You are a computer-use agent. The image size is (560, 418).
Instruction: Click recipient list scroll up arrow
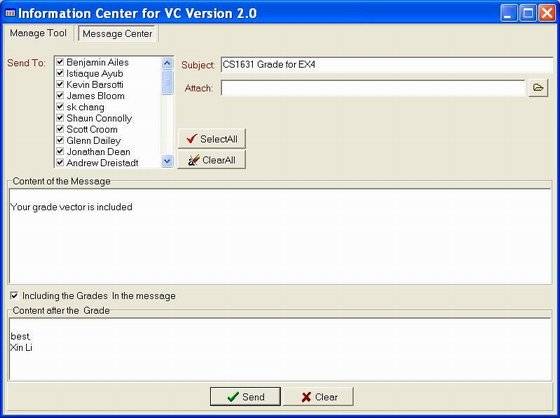click(x=167, y=64)
